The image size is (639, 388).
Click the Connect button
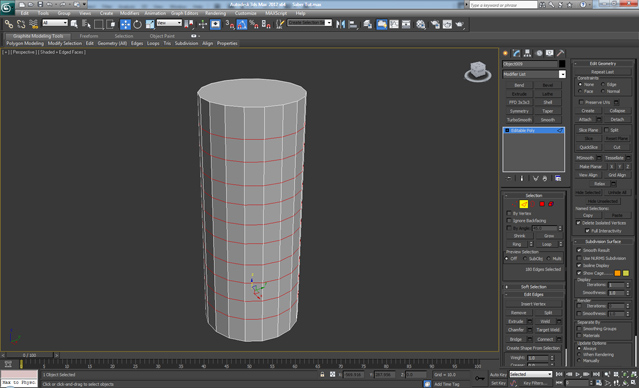[x=545, y=339]
